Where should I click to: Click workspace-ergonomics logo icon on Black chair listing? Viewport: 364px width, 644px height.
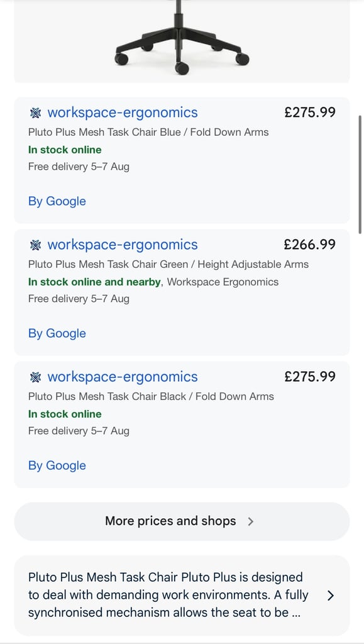click(x=36, y=377)
